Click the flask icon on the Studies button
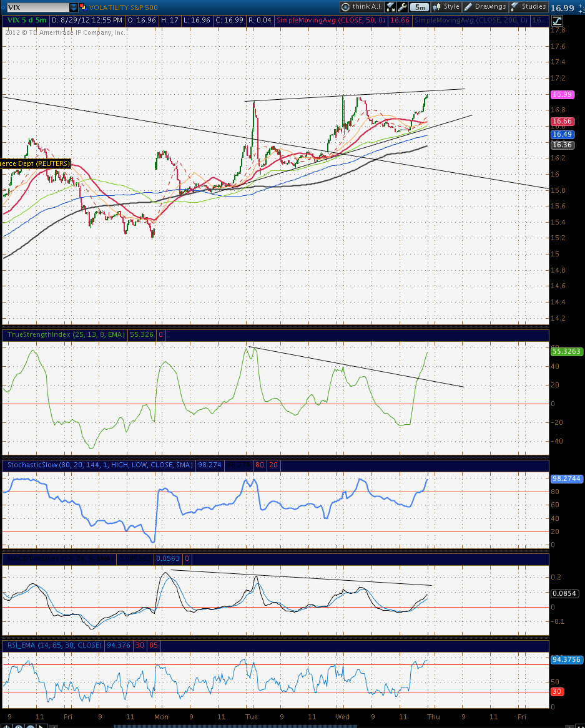Viewport: 585px width, 728px height. pos(515,7)
